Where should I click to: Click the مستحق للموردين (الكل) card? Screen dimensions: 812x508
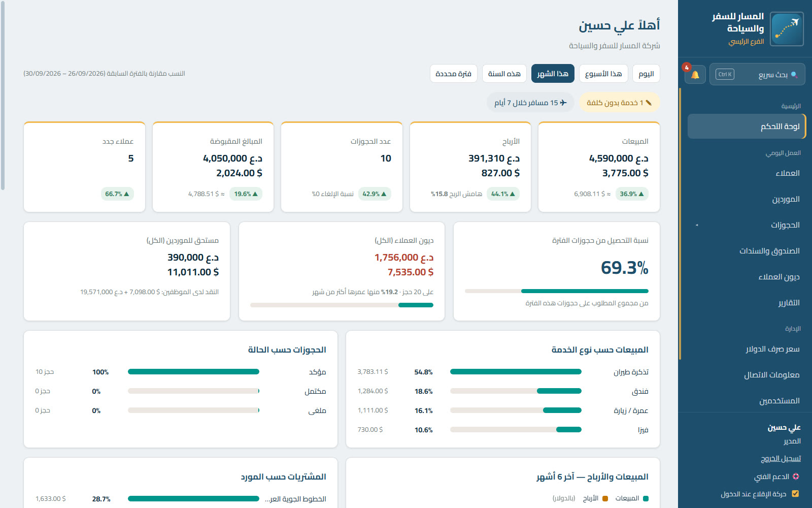(x=127, y=271)
